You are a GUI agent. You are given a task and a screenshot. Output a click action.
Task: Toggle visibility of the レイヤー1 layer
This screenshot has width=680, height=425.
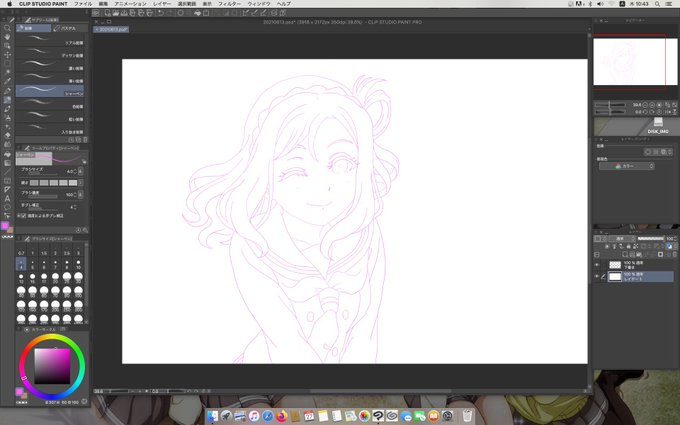click(597, 276)
